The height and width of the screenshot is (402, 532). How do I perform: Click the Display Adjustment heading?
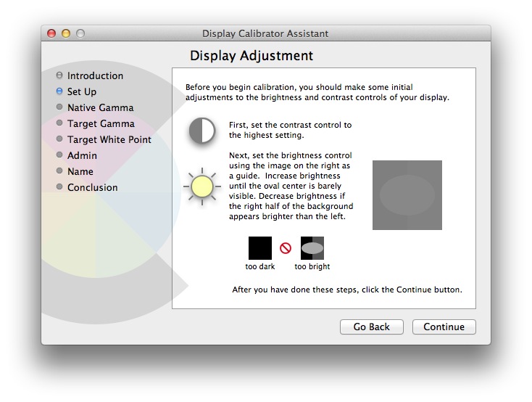coord(252,56)
